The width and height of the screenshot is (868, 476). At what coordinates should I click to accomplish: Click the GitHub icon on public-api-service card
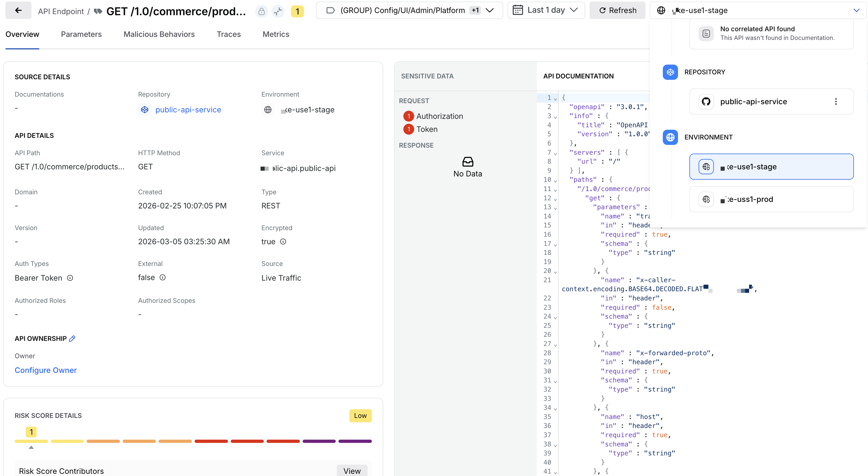coord(706,101)
